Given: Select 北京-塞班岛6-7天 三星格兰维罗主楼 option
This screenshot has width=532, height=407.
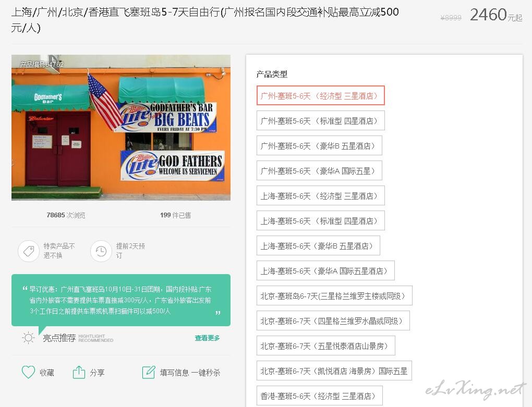Looking at the screenshot, I should (334, 296).
